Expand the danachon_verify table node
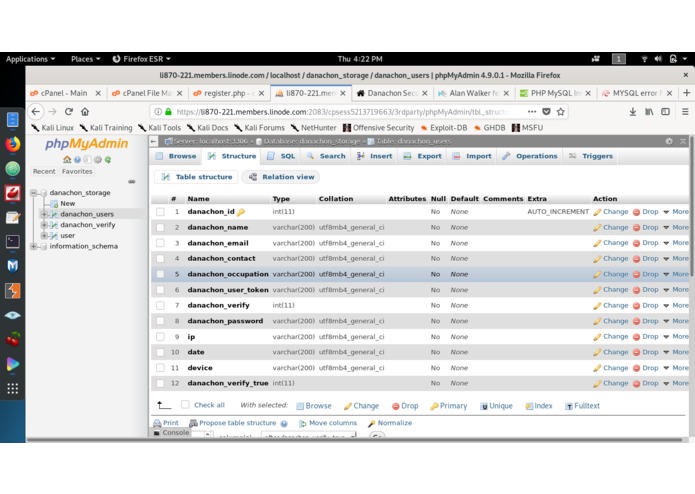The width and height of the screenshot is (695, 494). click(44, 225)
